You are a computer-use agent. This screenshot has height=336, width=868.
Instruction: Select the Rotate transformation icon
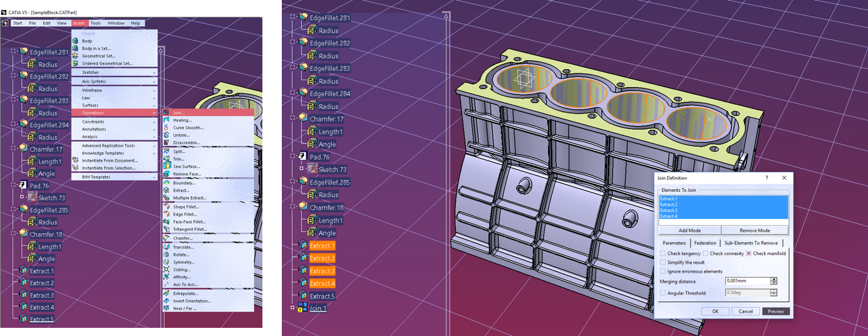[167, 255]
